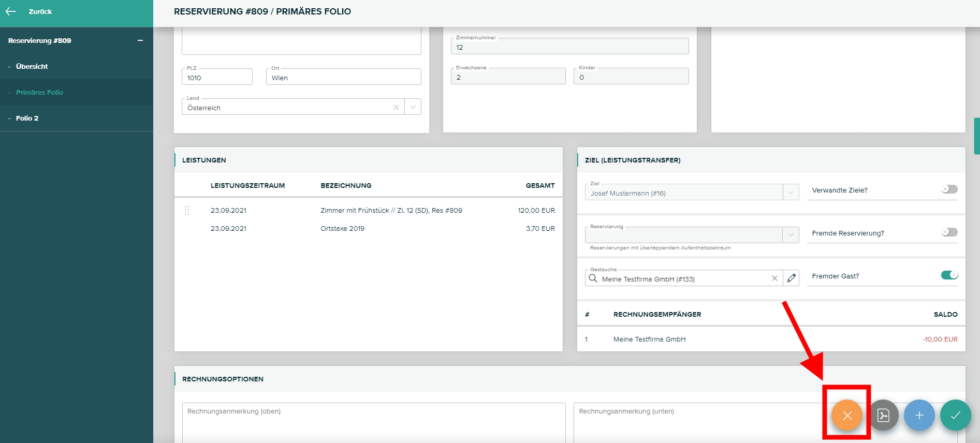980x443 pixels.
Task: Click the orange cancel X floating button
Action: 846,415
